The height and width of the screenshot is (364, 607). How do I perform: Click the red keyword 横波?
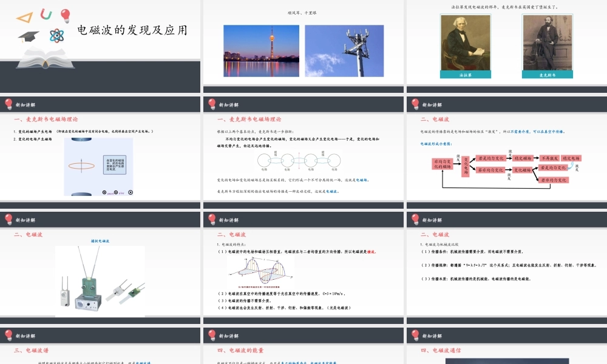[371, 252]
